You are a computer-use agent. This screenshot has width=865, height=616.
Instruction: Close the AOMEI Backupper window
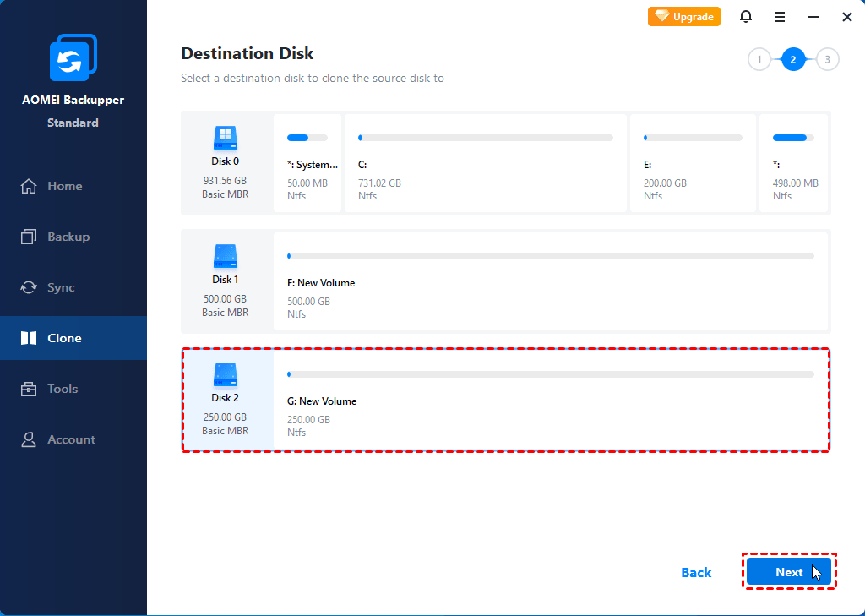(x=847, y=17)
